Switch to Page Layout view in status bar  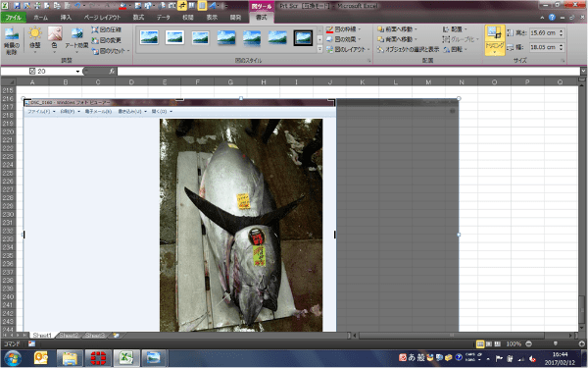click(x=489, y=344)
